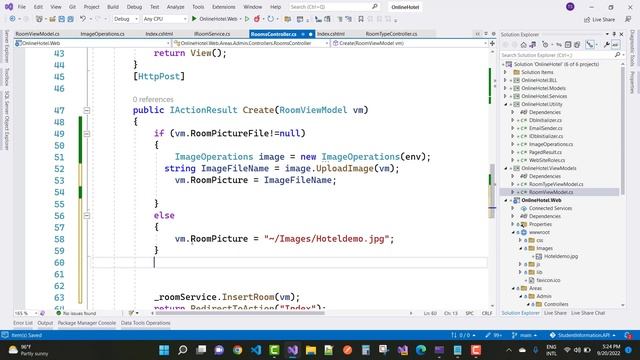Switch to the IRoomService.cs tab
640x360 pixels.
(212, 34)
